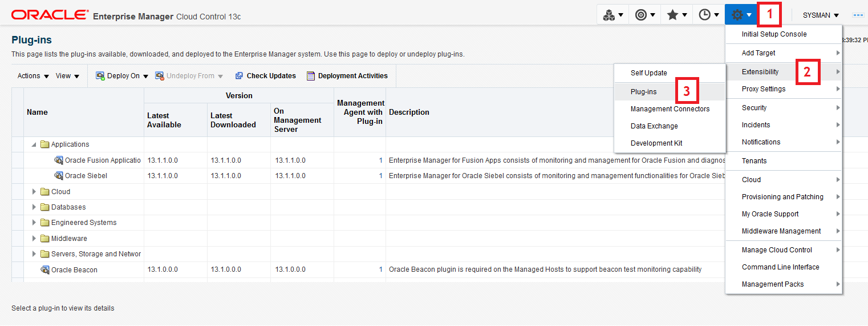The width and height of the screenshot is (868, 326).
Task: Click the Cloud folder icon
Action: [x=45, y=191]
